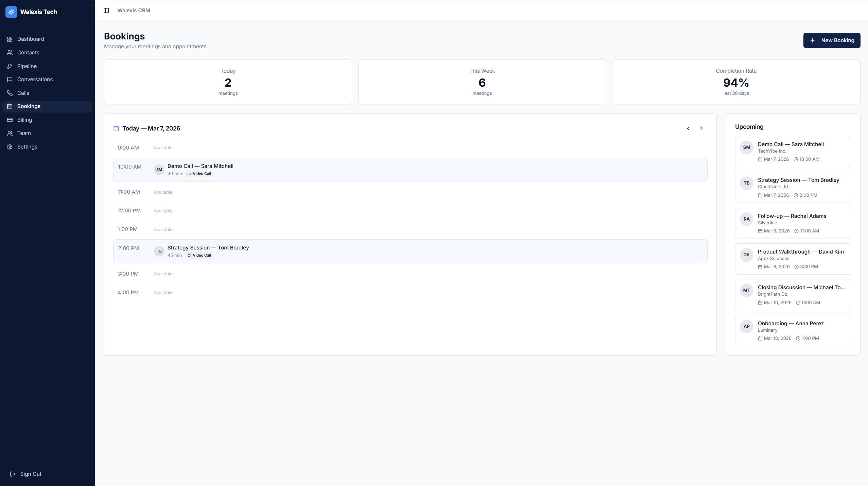Viewport: 868px width, 486px height.
Task: Select the Contacts icon in the sidebar
Action: point(10,52)
